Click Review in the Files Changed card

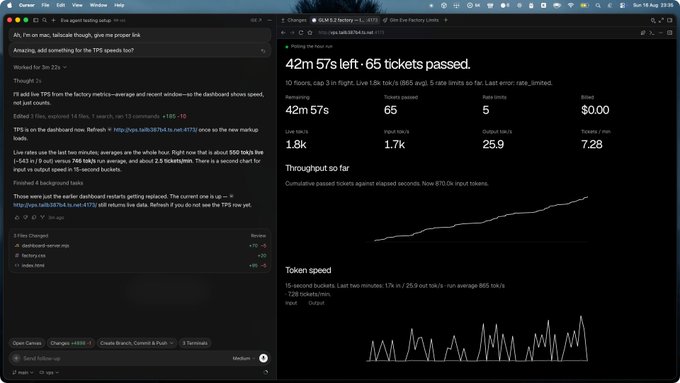click(258, 236)
